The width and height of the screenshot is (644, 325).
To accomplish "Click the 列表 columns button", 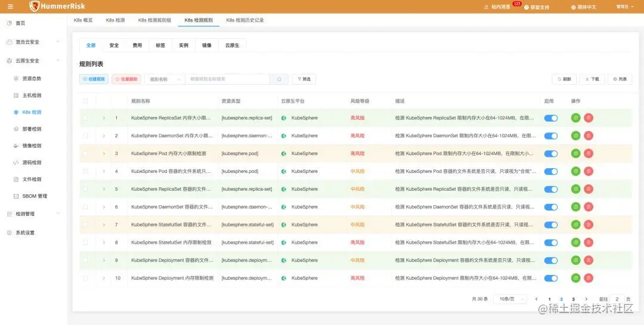I will click(x=620, y=79).
